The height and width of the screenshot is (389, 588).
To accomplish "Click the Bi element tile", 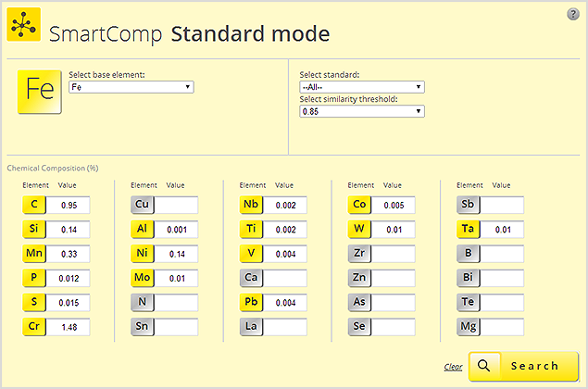I will tap(468, 278).
